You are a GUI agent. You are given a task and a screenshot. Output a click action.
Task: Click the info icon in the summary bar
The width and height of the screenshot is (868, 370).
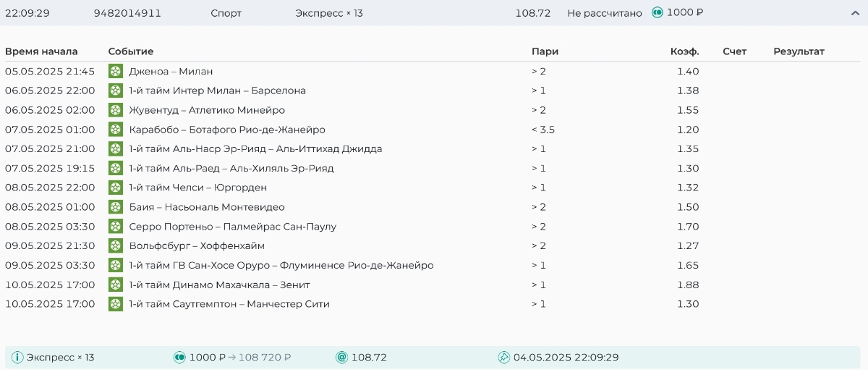(x=17, y=357)
